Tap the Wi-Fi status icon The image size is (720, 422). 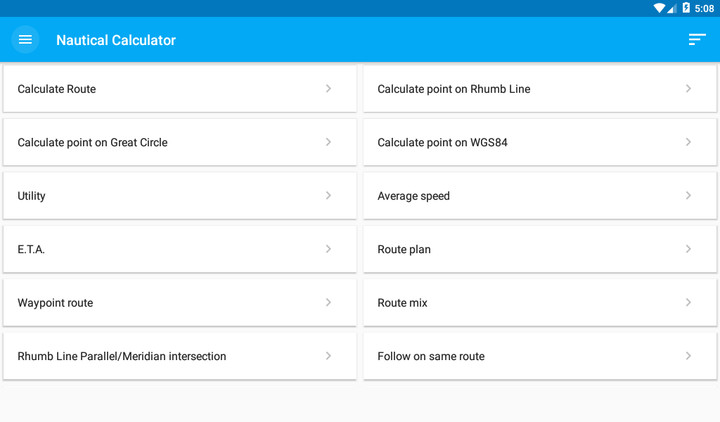coord(659,8)
